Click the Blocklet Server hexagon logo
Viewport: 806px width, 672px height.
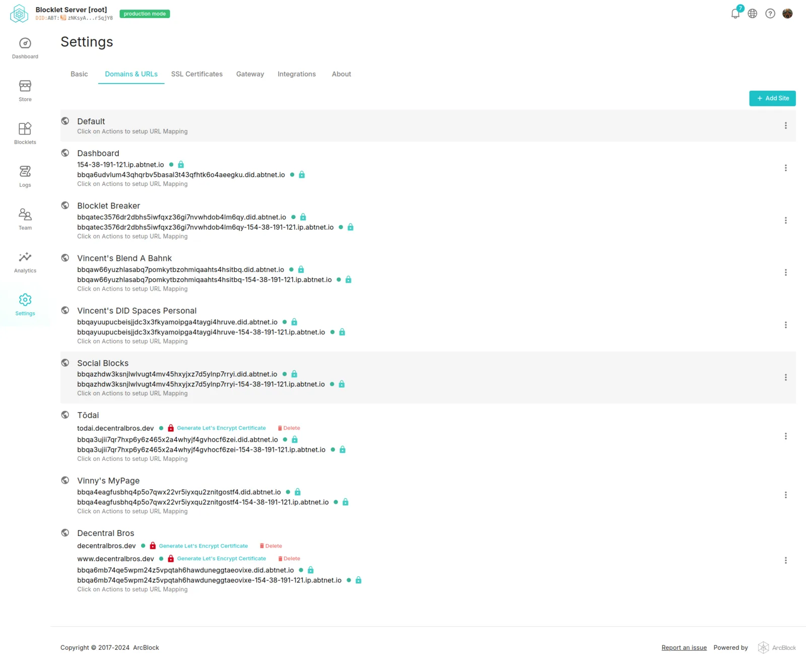(19, 14)
